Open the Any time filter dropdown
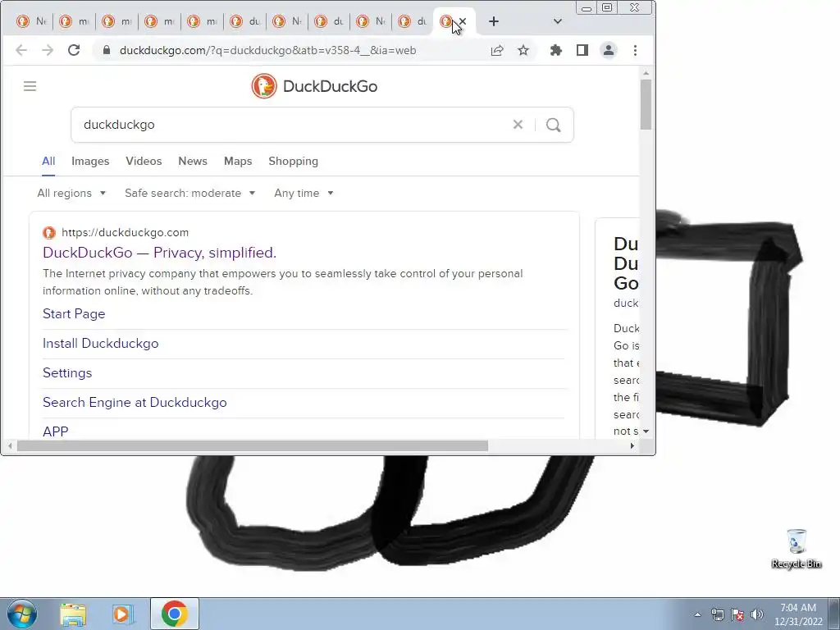The width and height of the screenshot is (840, 630). tap(304, 193)
